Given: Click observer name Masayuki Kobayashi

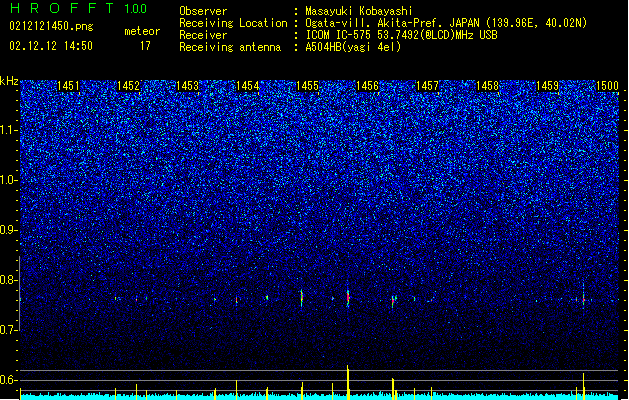Looking at the screenshot, I should (x=359, y=11).
